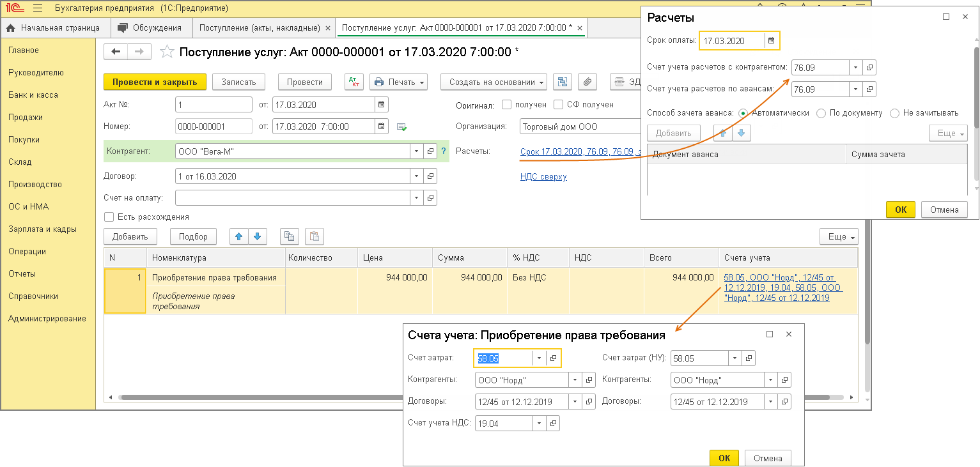Open Счет затрат (НУ) account icon
This screenshot has width=980, height=467.
[x=750, y=358]
